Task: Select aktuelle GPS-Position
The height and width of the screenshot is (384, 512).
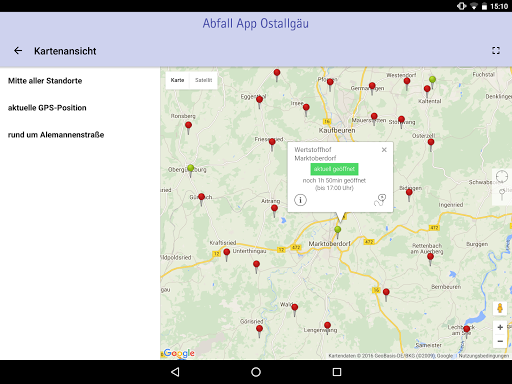Action: point(47,108)
